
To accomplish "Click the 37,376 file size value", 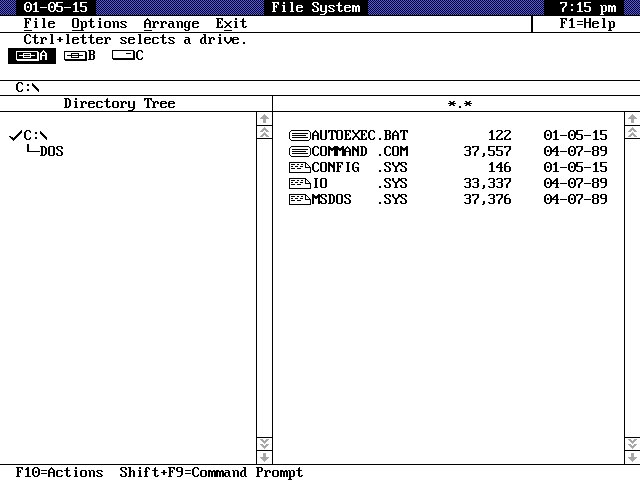I will point(487,199).
